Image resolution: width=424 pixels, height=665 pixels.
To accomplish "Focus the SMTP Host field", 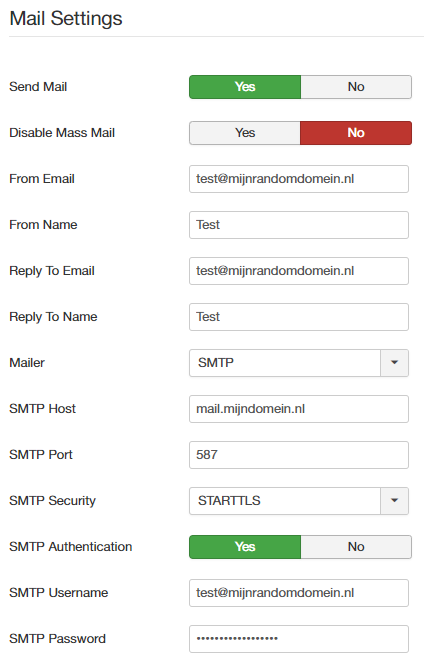I will 299,409.
